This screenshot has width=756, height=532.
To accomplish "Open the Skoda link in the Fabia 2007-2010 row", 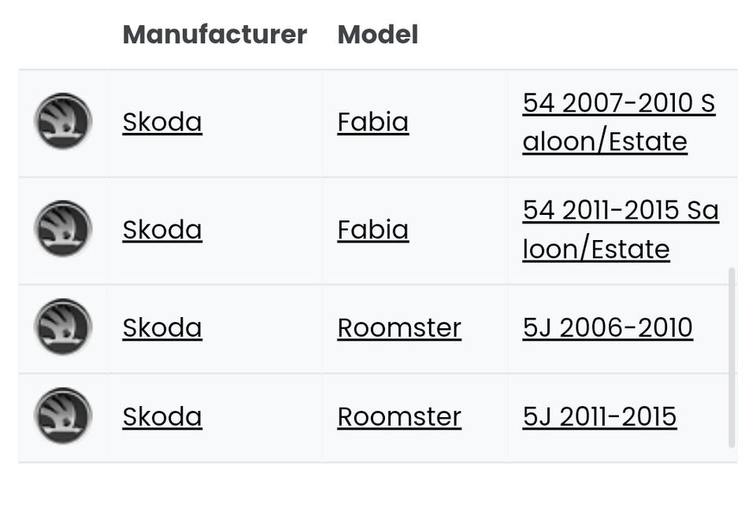I will (x=162, y=122).
